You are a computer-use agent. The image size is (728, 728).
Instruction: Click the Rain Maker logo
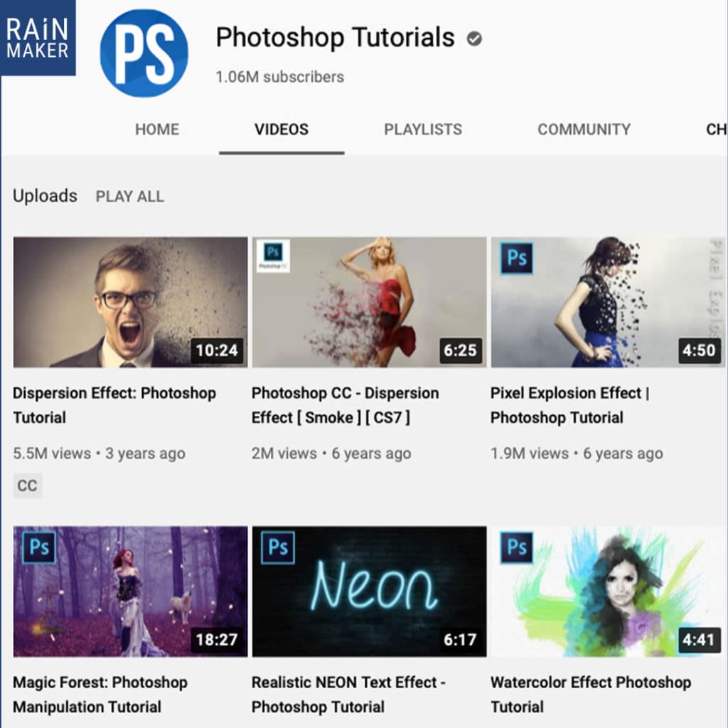[38, 38]
